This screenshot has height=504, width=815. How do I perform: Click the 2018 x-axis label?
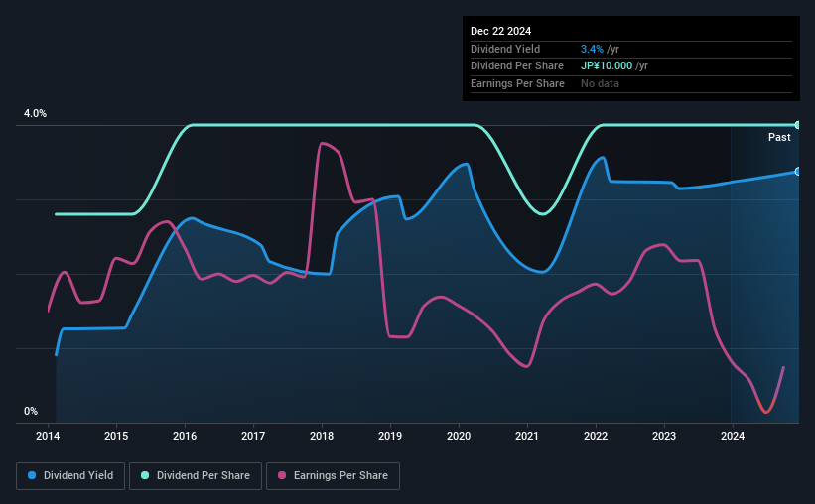click(x=322, y=436)
